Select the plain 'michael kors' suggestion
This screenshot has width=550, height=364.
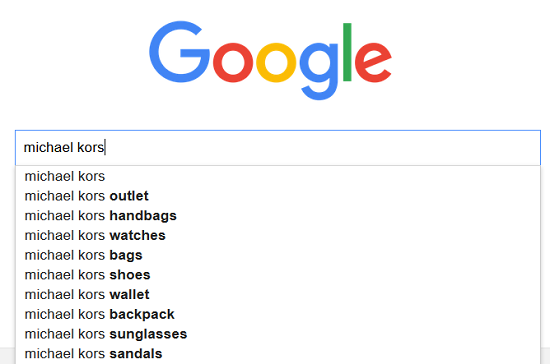click(x=278, y=176)
